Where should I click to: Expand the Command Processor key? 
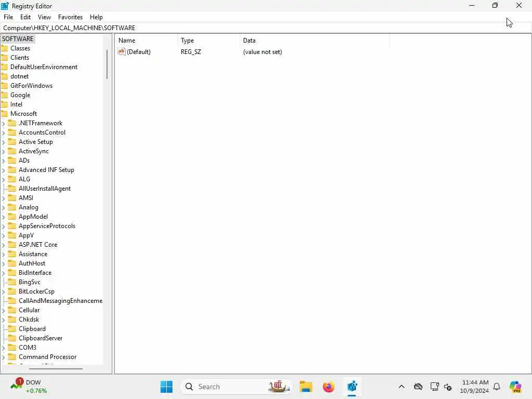point(4,357)
